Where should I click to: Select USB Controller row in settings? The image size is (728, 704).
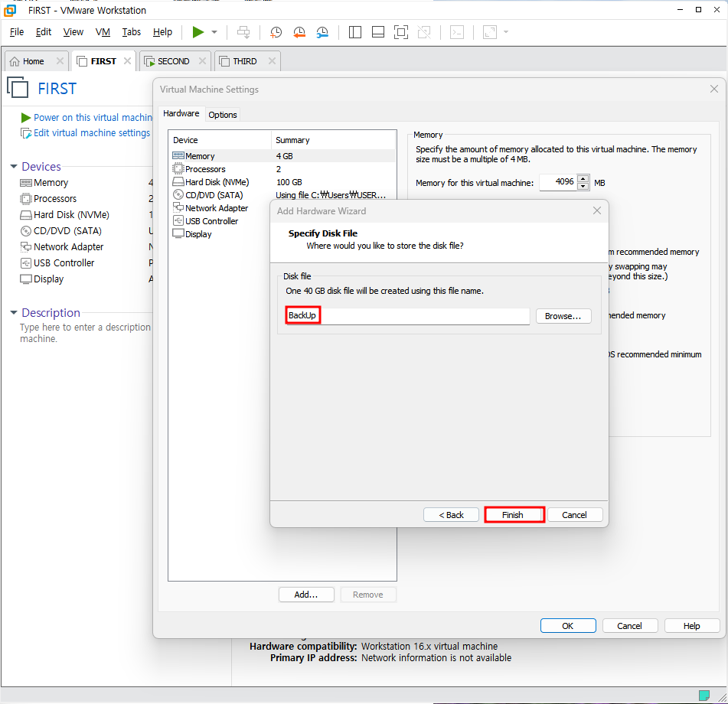tap(212, 221)
